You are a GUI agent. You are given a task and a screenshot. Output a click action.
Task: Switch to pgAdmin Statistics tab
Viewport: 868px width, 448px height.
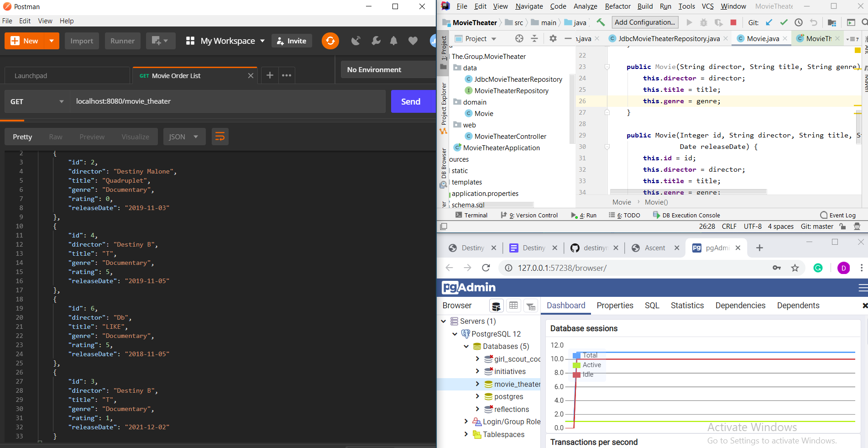pyautogui.click(x=687, y=306)
